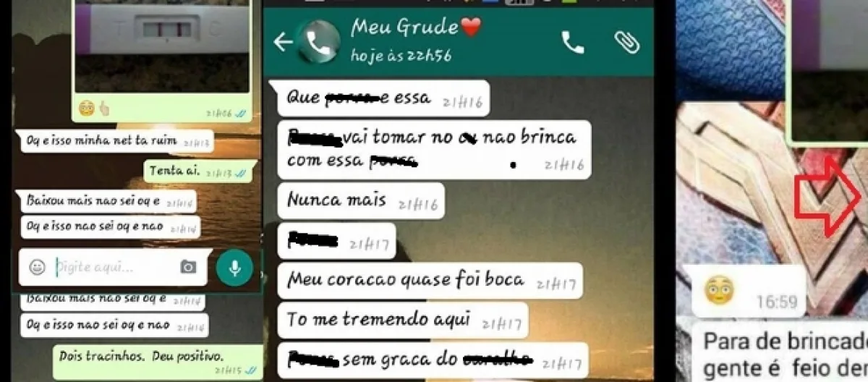Screen dimensions: 868x382
Task: Open the camera from message input bar
Action: 188,267
